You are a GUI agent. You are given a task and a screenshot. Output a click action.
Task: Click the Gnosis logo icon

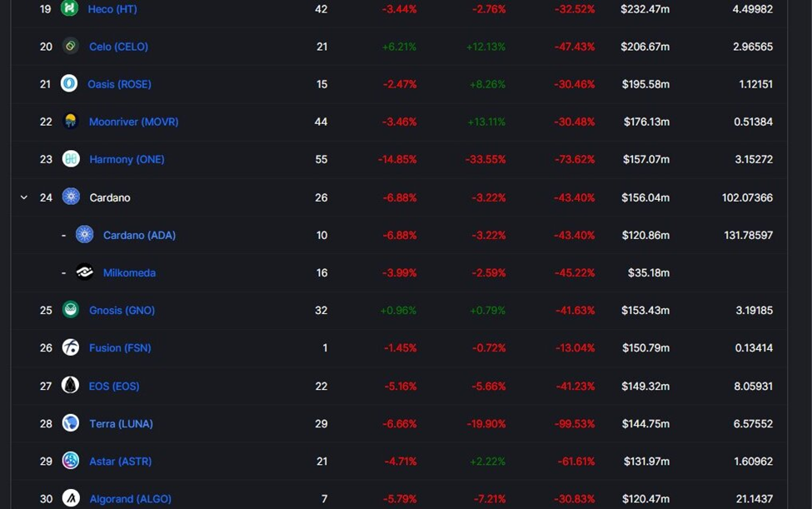71,310
